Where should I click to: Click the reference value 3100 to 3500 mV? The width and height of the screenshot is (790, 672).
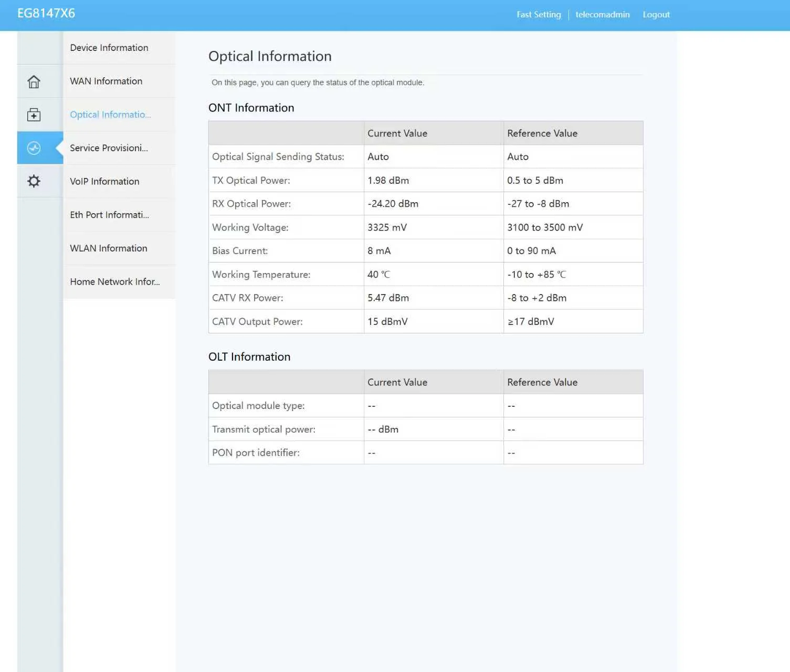click(x=545, y=227)
